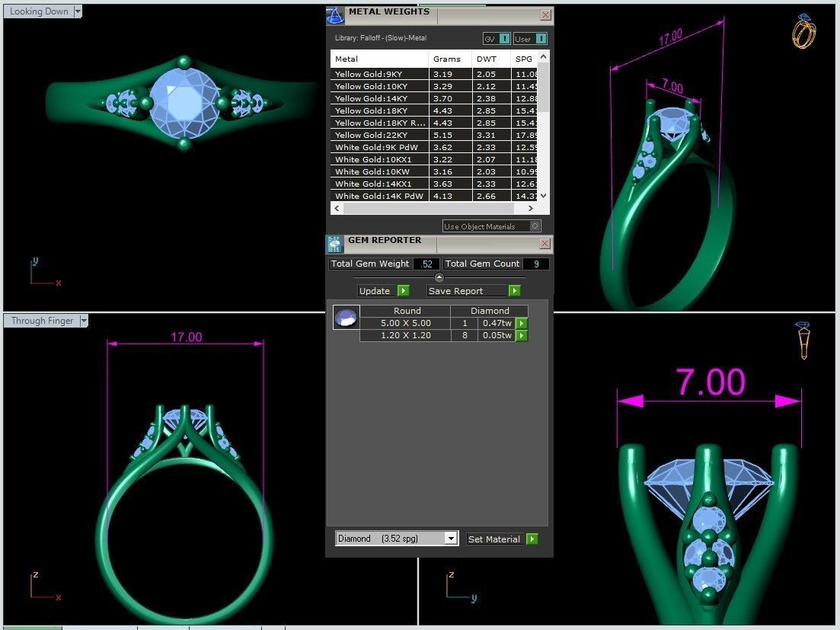Collapse the Gem Reporter section with round arrow

tap(439, 277)
